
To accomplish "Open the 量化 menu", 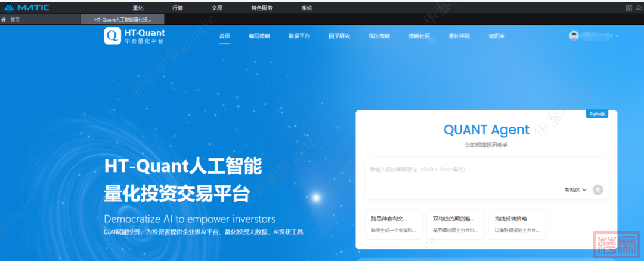I will (x=138, y=8).
